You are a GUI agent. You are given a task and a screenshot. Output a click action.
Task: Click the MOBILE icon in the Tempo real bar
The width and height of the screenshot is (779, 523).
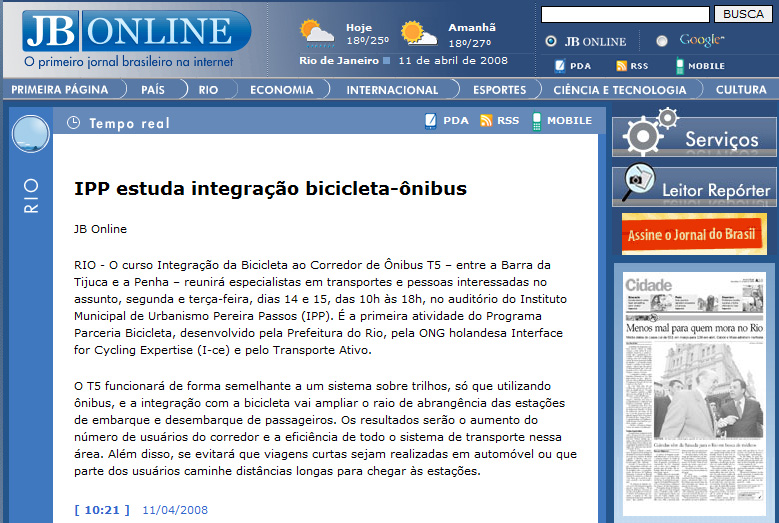(537, 121)
